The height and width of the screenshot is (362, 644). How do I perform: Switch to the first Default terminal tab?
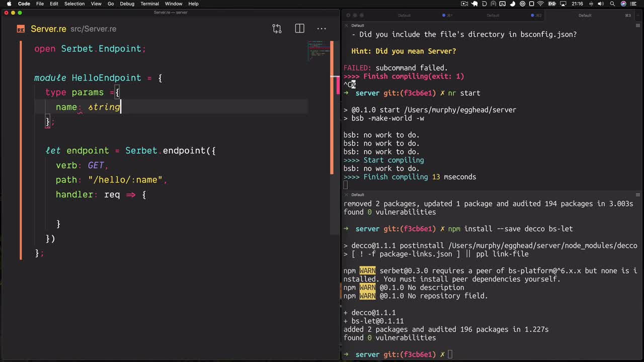[x=404, y=16]
